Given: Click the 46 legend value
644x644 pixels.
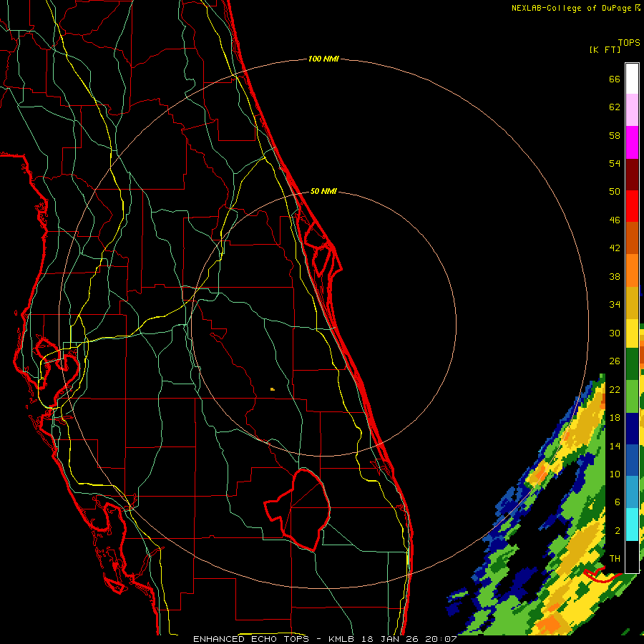Looking at the screenshot, I should pyautogui.click(x=615, y=220).
